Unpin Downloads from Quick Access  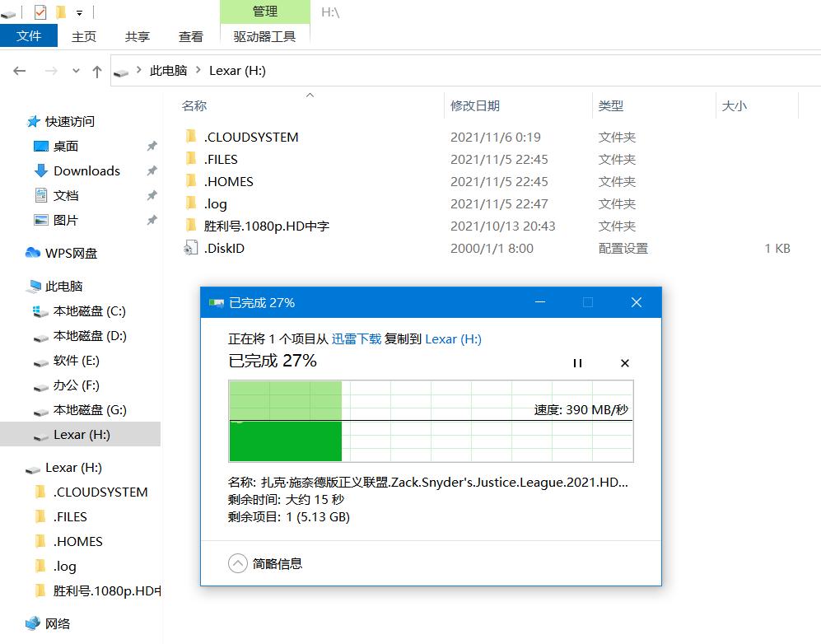[x=152, y=170]
